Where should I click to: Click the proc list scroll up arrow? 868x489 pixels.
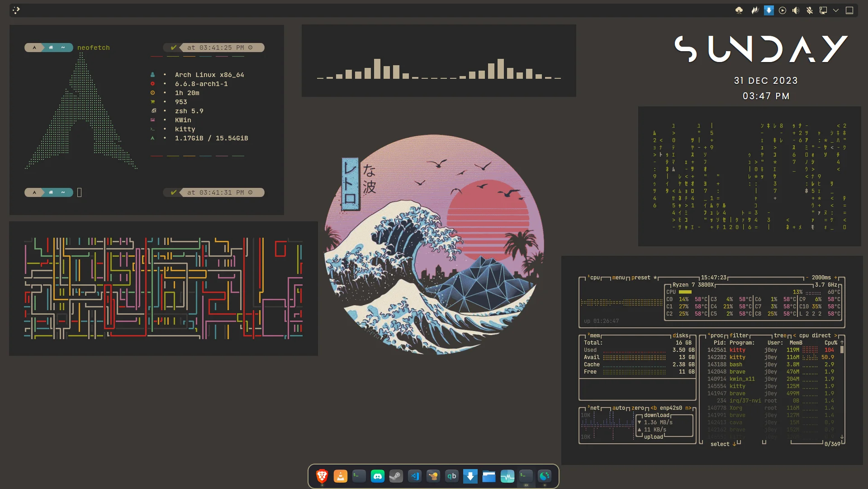click(842, 343)
